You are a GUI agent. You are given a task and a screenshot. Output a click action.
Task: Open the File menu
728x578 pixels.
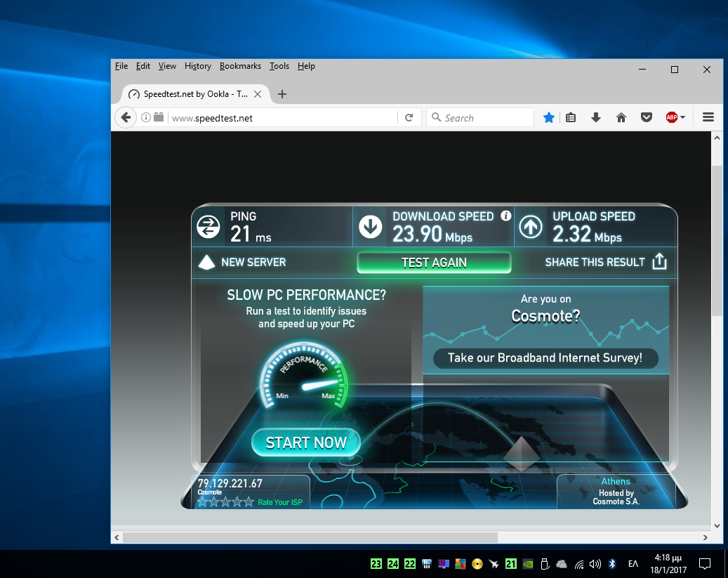click(x=121, y=66)
